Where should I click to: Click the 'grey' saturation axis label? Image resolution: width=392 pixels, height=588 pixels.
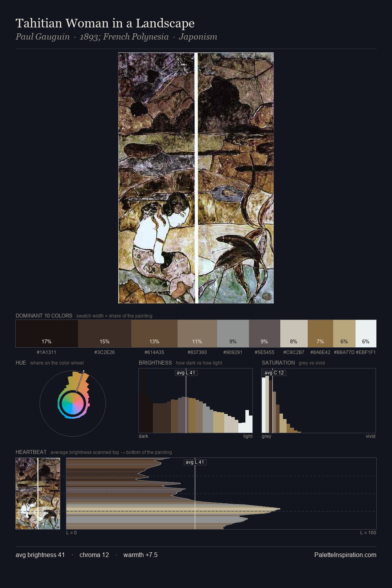[x=267, y=436]
